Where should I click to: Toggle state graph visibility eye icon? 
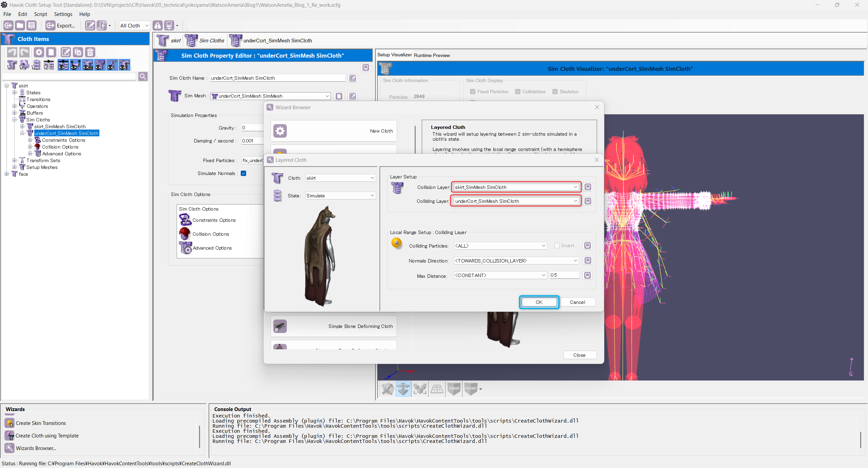[63, 65]
